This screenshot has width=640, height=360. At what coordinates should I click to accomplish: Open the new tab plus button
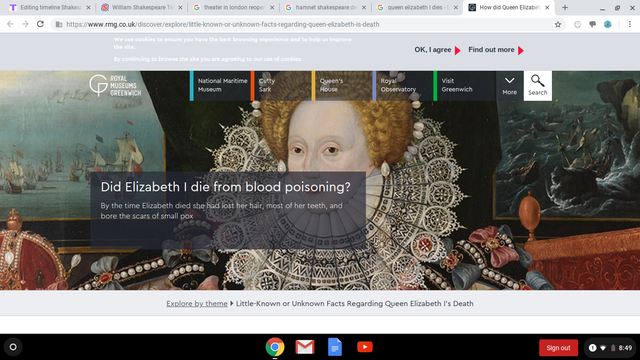click(x=565, y=7)
